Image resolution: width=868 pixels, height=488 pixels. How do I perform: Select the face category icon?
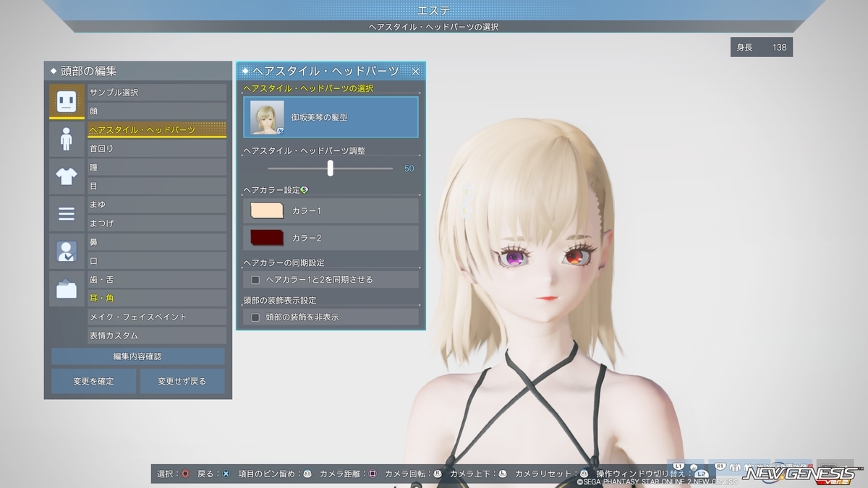[x=67, y=100]
